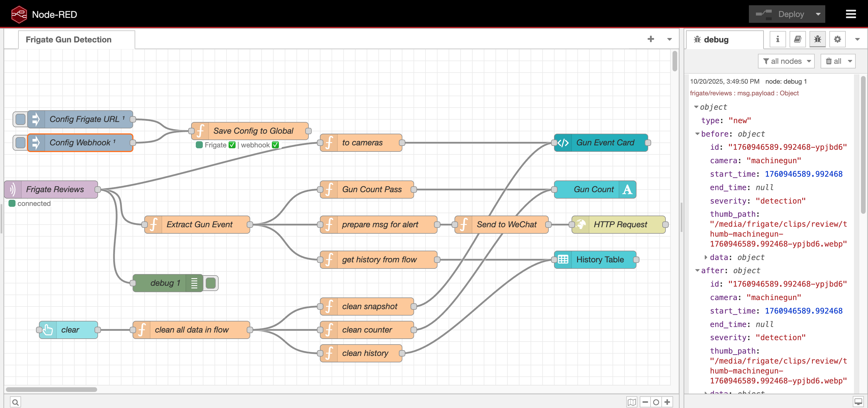Toggle the navigator map icon
Image resolution: width=868 pixels, height=408 pixels.
(632, 402)
